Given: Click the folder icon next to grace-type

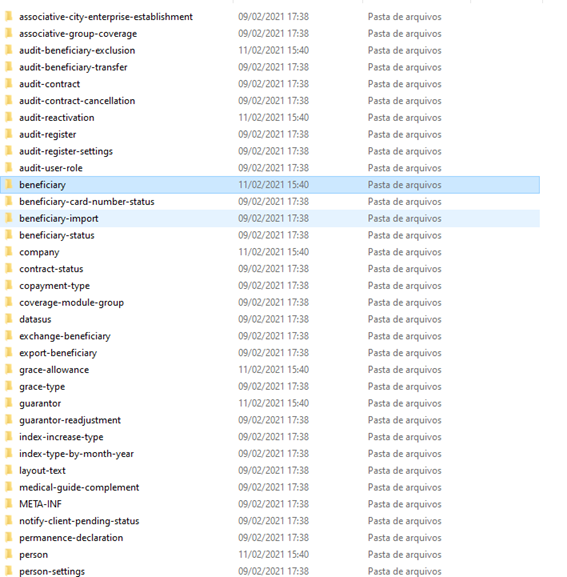Looking at the screenshot, I should tap(9, 386).
